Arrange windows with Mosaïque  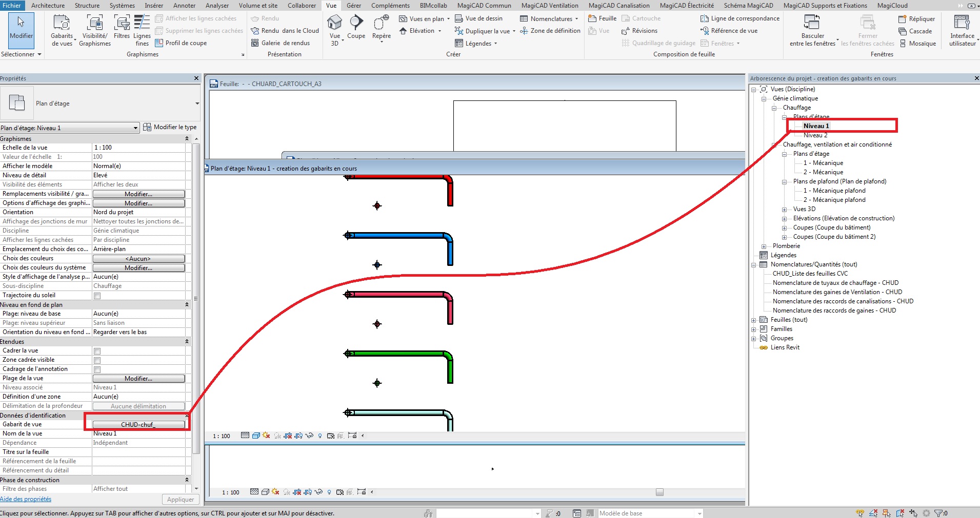point(918,44)
